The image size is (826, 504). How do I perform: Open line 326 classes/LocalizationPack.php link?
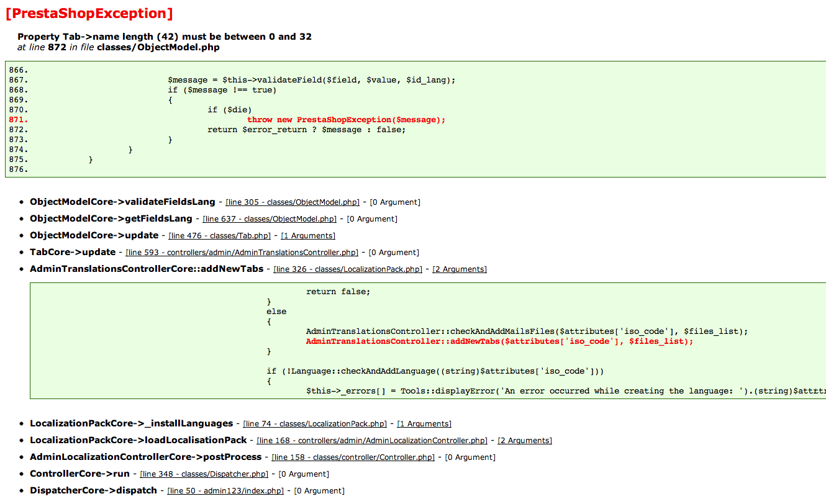tap(348, 269)
